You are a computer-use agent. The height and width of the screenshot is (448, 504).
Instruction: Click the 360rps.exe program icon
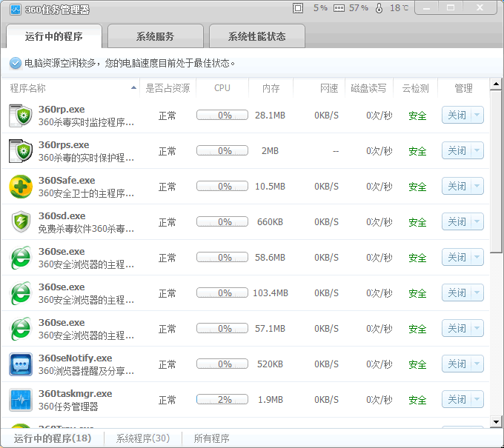(x=20, y=151)
